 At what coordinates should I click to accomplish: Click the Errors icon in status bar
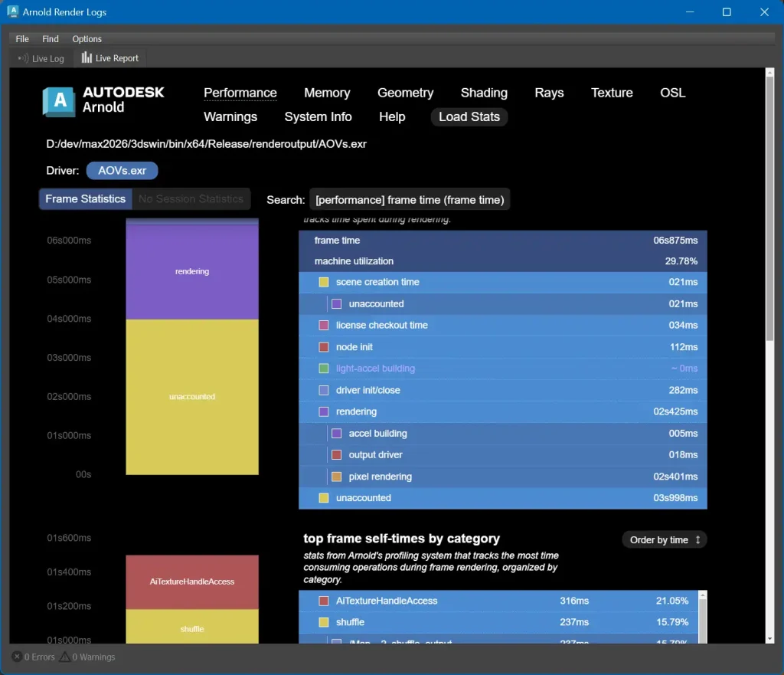(17, 657)
